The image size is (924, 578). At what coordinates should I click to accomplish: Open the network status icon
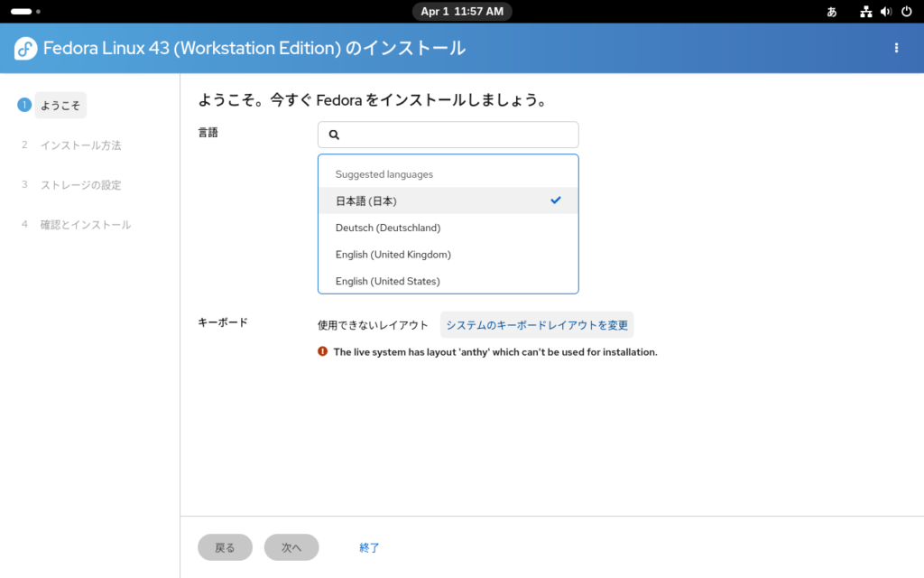coord(866,12)
